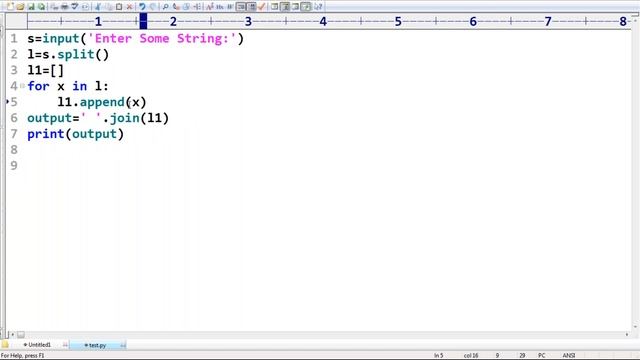Click the Save All icon
Viewport: 640px width, 360px height.
41,7
